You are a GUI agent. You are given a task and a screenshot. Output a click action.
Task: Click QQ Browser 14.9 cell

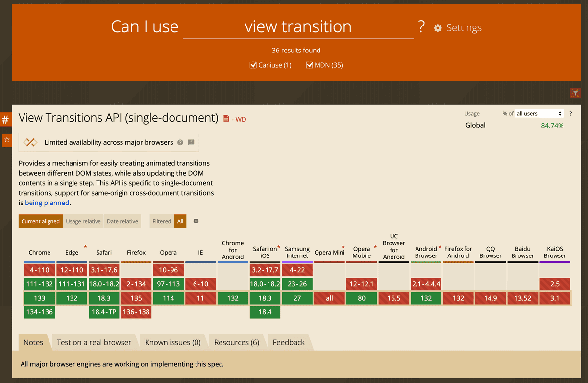tap(490, 298)
